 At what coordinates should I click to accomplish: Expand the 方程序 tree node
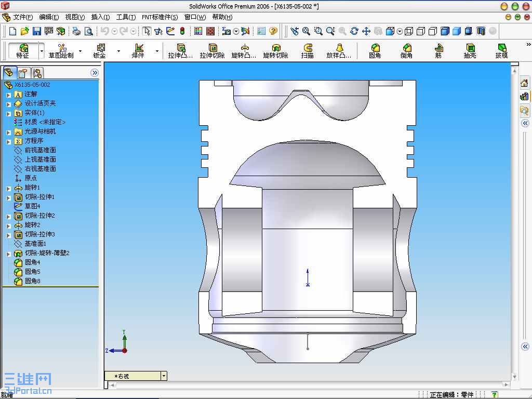pos(9,142)
